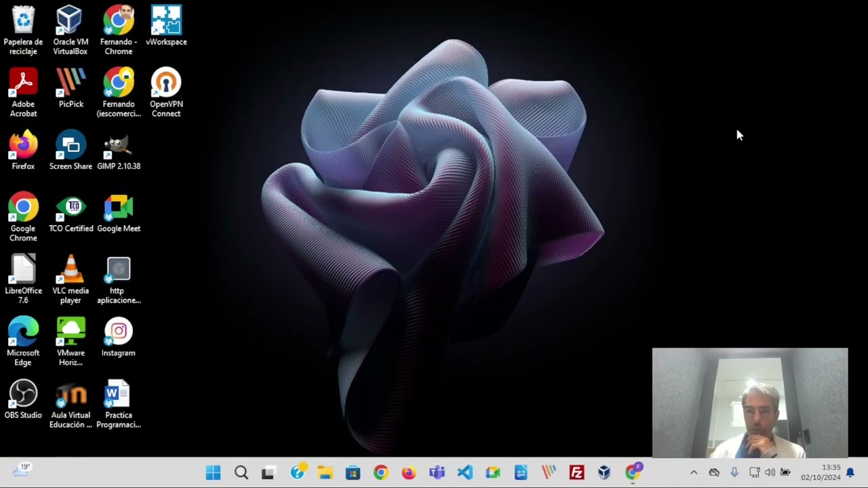
Task: Open PicPick from the taskbar
Action: click(548, 472)
